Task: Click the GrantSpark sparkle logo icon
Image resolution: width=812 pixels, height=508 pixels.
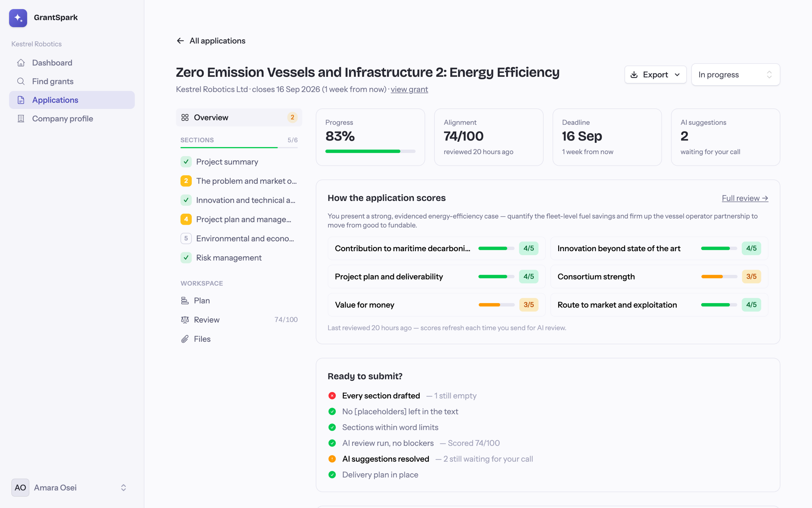Action: [x=18, y=18]
